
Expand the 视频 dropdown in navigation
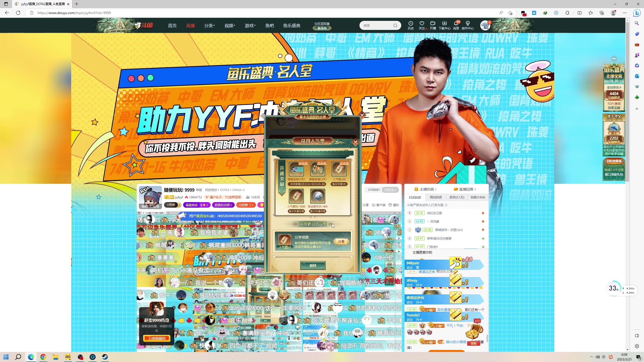(x=230, y=25)
